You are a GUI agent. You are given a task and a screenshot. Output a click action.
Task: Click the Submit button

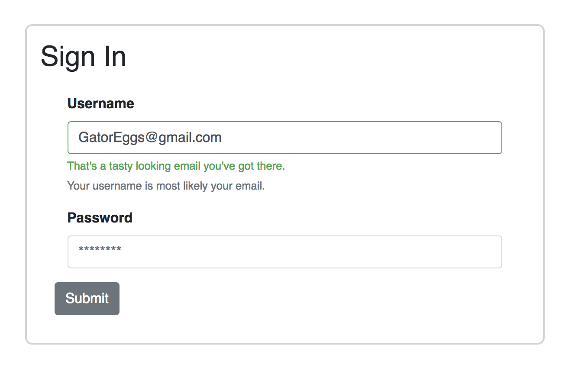pos(87,299)
